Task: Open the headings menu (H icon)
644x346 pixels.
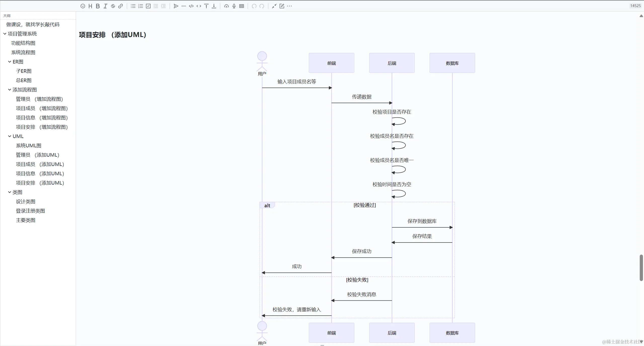Action: click(90, 6)
